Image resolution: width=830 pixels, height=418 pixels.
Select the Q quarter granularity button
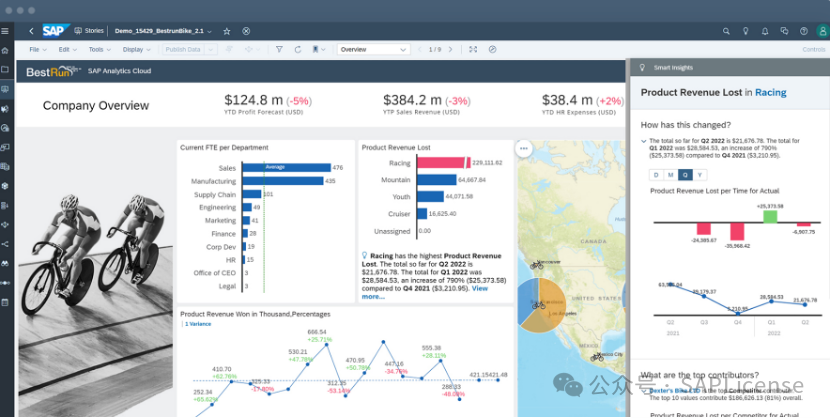[x=685, y=175]
